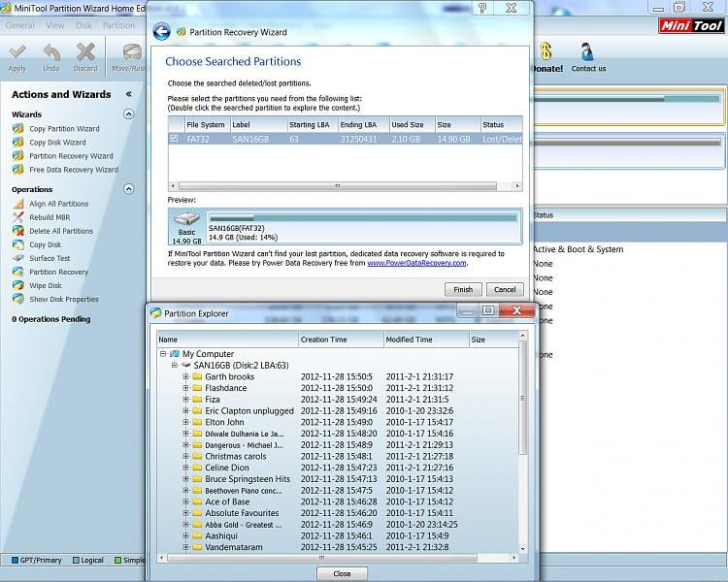Open the General menu

click(20, 25)
